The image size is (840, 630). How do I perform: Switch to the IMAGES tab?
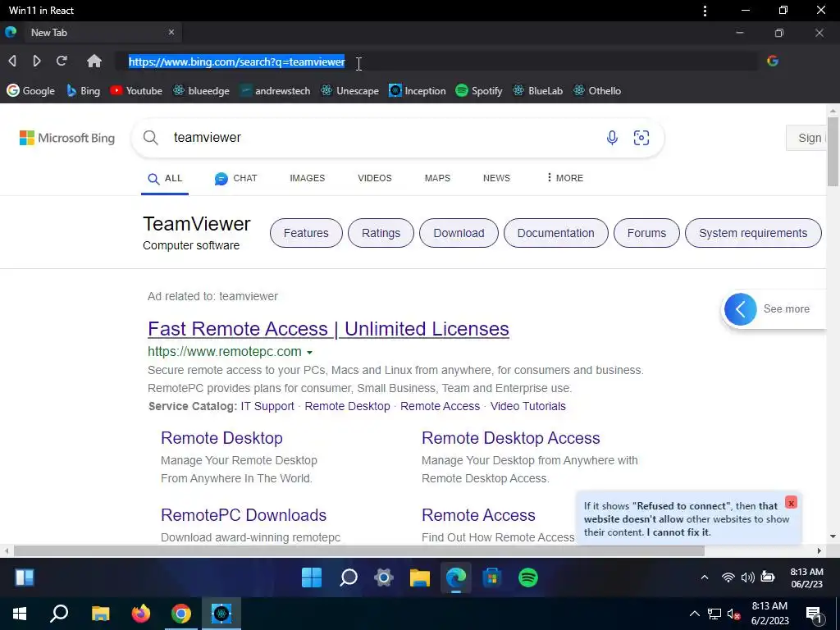pyautogui.click(x=307, y=178)
